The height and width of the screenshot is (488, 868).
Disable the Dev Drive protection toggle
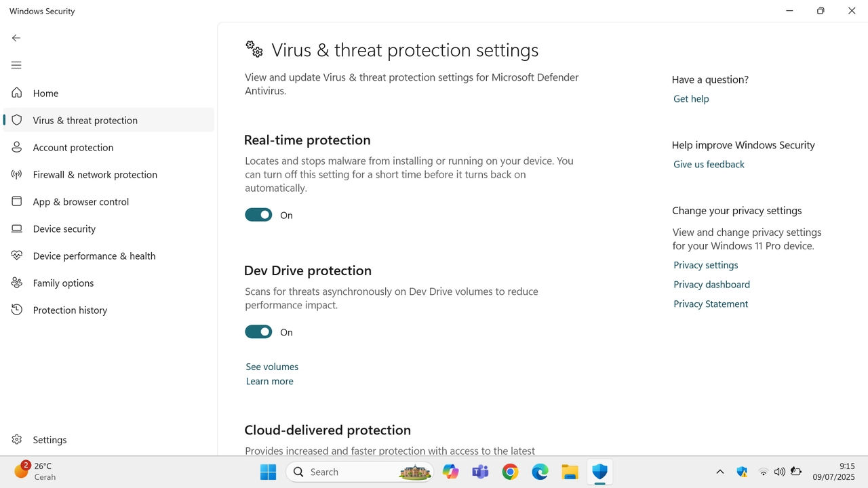point(258,332)
